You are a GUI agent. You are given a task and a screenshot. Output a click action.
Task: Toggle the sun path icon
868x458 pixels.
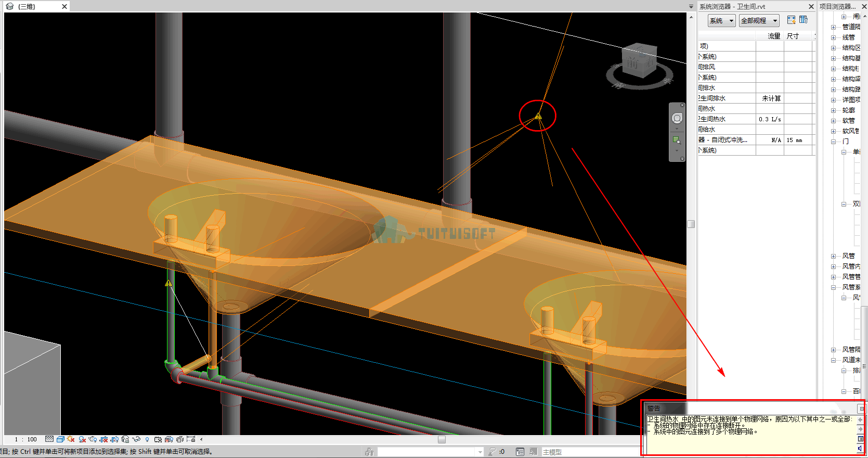coord(71,439)
